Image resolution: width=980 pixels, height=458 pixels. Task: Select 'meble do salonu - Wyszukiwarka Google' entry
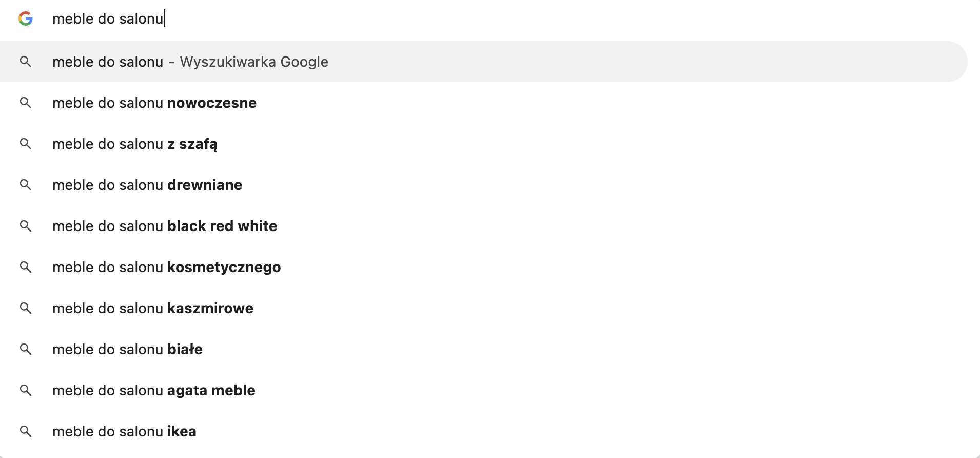(484, 62)
